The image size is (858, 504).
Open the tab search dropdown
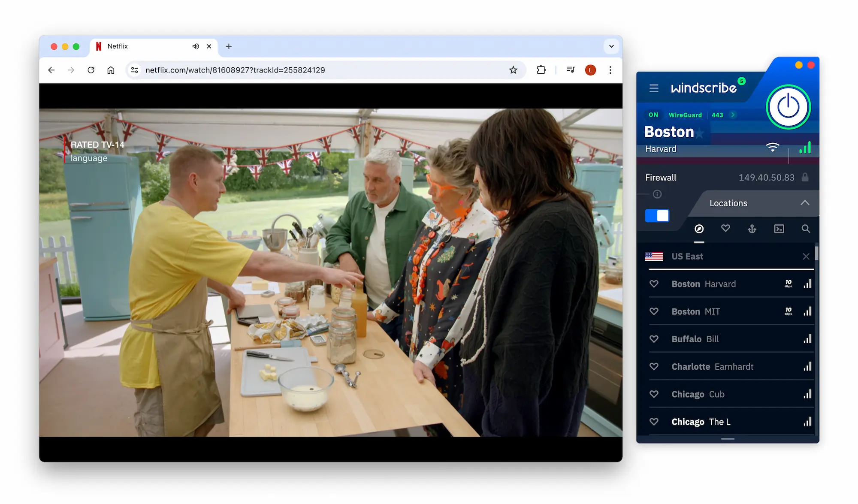(611, 46)
